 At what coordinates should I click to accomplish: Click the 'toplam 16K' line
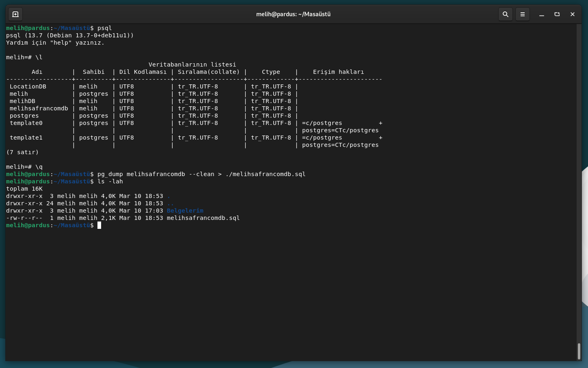coord(24,189)
